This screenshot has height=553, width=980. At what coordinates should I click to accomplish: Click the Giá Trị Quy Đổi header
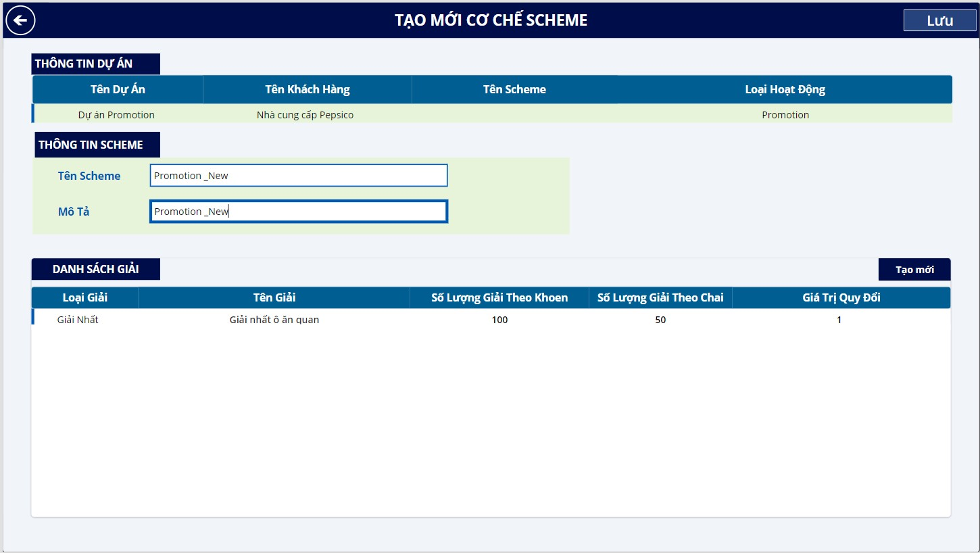pos(841,297)
